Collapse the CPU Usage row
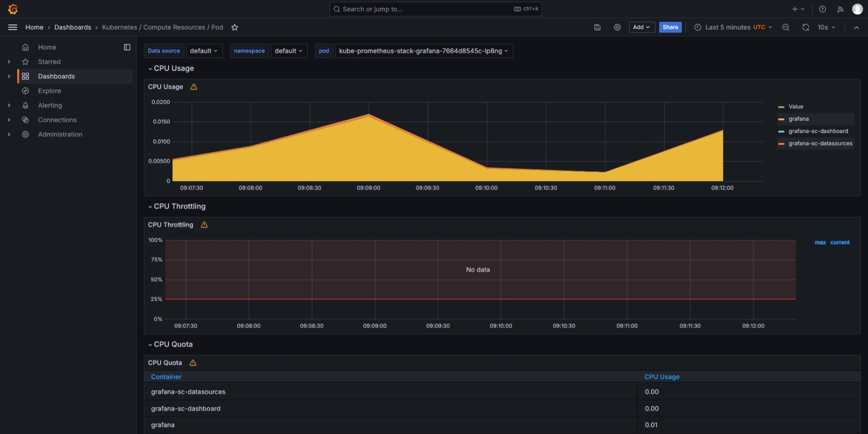Viewport: 868px width, 434px height. pyautogui.click(x=171, y=68)
